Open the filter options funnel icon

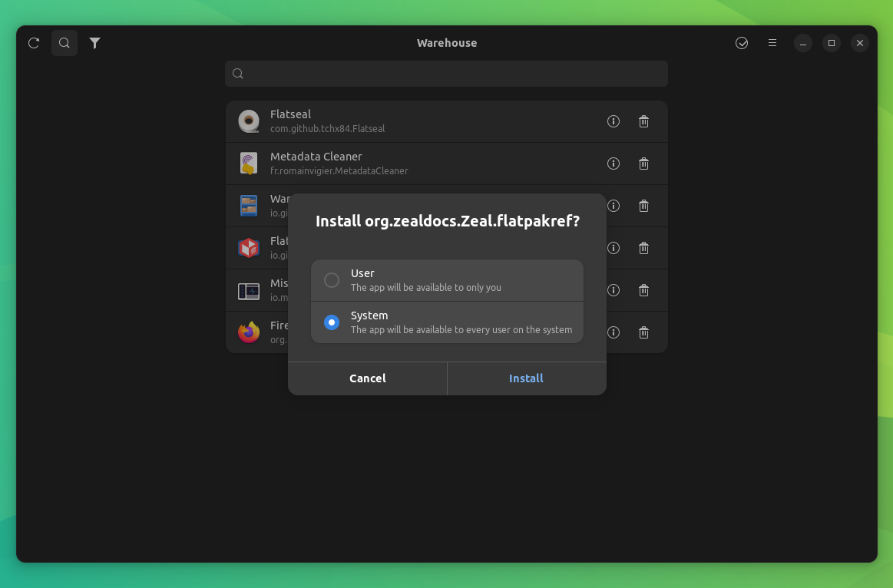tap(94, 43)
